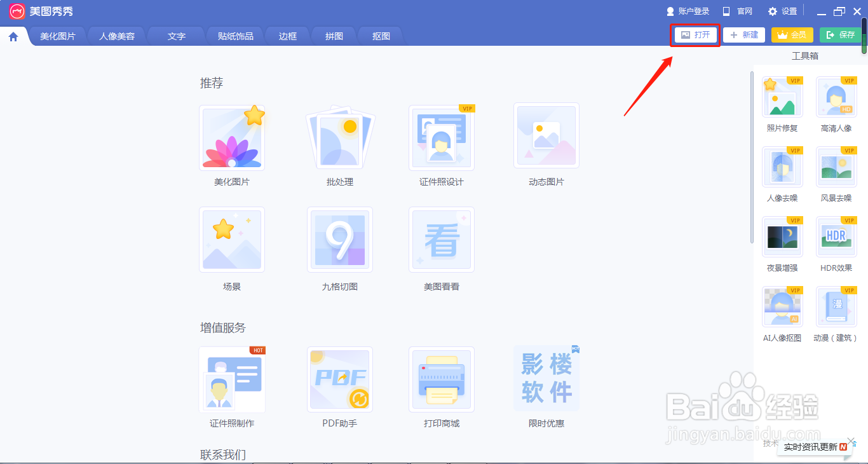Open the HDR效果 tool
Viewport: 868px width, 464px height.
pyautogui.click(x=836, y=237)
